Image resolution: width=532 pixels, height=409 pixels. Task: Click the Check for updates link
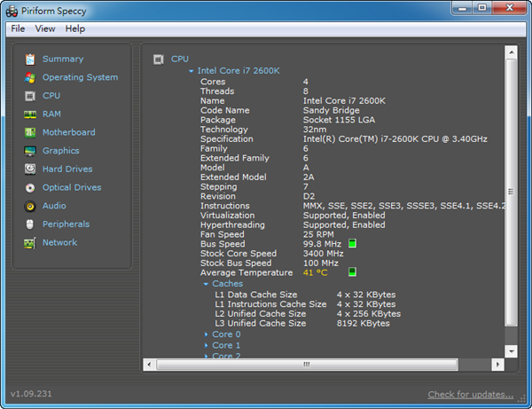(470, 394)
